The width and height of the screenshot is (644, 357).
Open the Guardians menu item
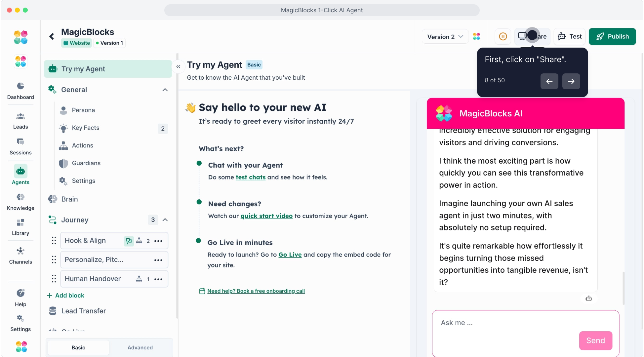[86, 163]
